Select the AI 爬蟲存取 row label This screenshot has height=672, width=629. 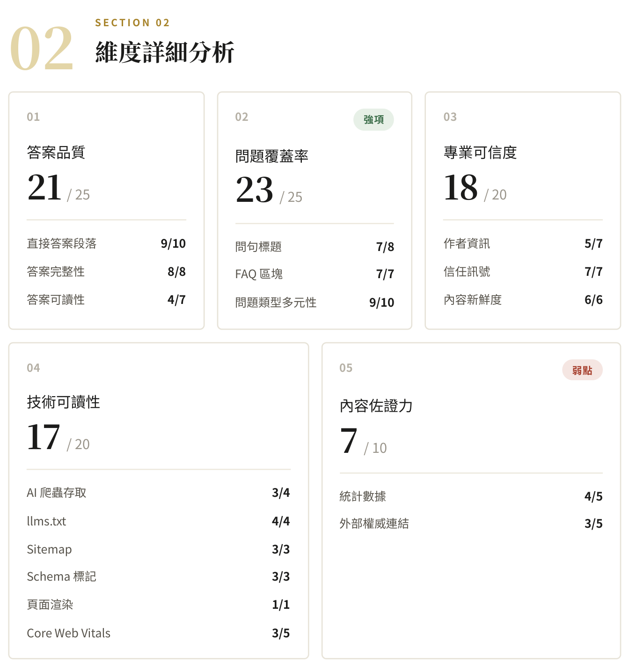[x=57, y=493]
